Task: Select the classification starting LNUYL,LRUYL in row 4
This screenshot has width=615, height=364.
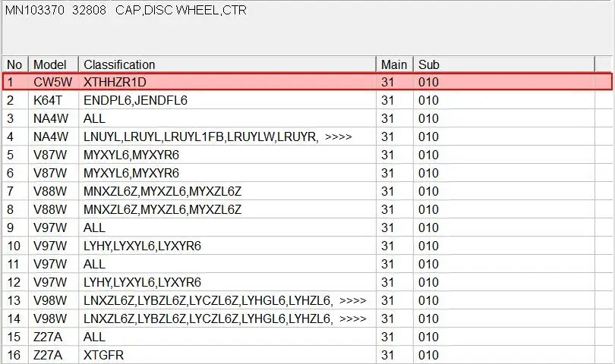Action: [200, 136]
